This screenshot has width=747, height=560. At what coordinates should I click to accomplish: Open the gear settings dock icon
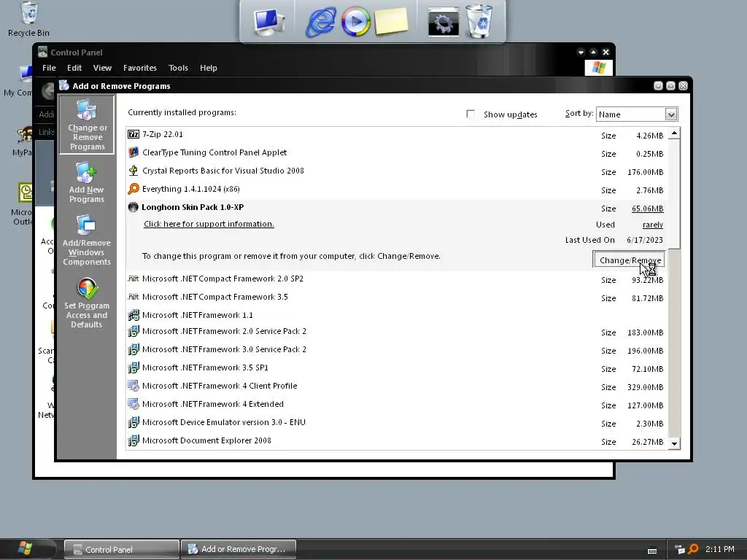[x=443, y=21]
